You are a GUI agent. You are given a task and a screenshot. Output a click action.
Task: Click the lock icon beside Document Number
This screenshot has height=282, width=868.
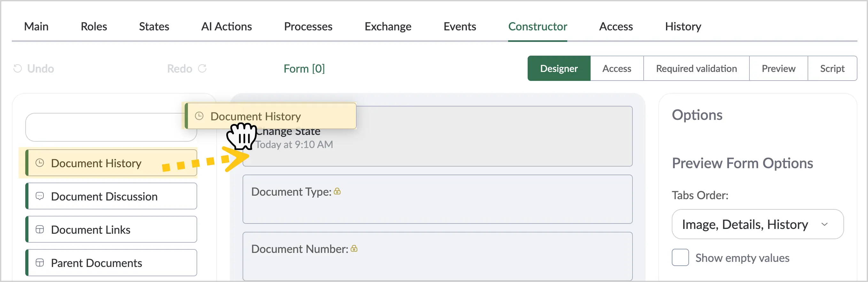[x=354, y=249]
